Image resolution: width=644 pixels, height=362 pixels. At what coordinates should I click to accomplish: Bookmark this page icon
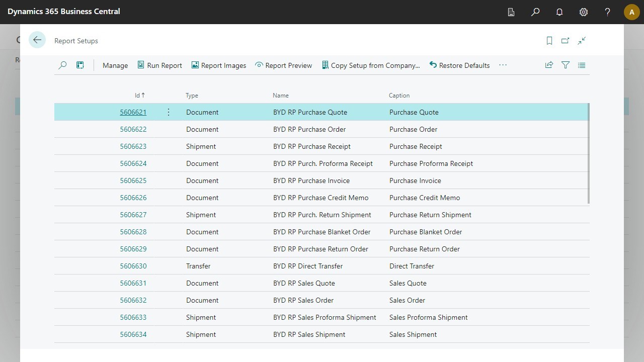(549, 41)
